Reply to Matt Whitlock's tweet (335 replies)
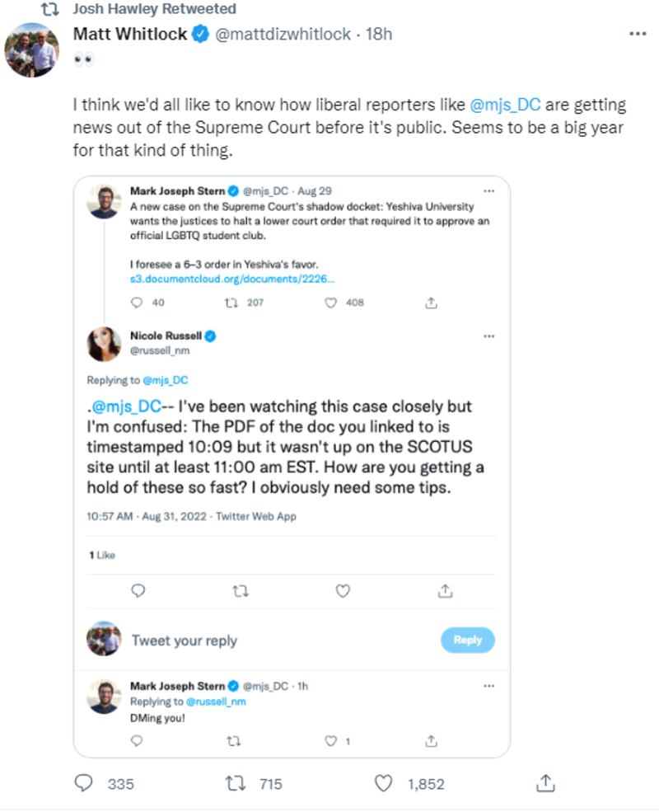 84,783
